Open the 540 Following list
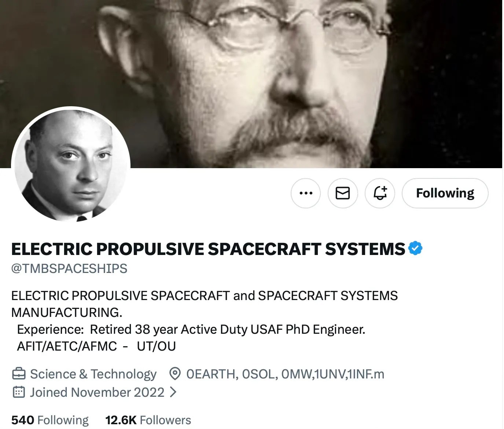Image resolution: width=504 pixels, height=429 pixels. click(50, 420)
